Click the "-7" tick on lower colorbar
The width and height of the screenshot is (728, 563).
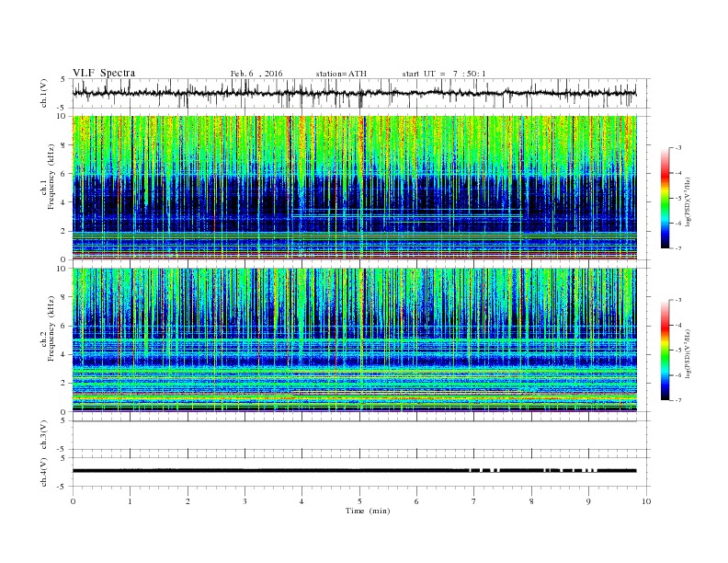pos(678,400)
